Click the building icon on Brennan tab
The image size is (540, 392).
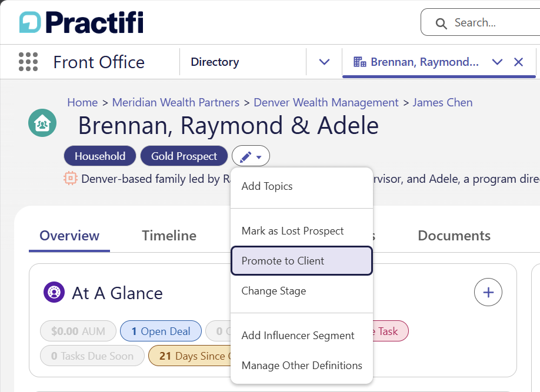coord(360,62)
